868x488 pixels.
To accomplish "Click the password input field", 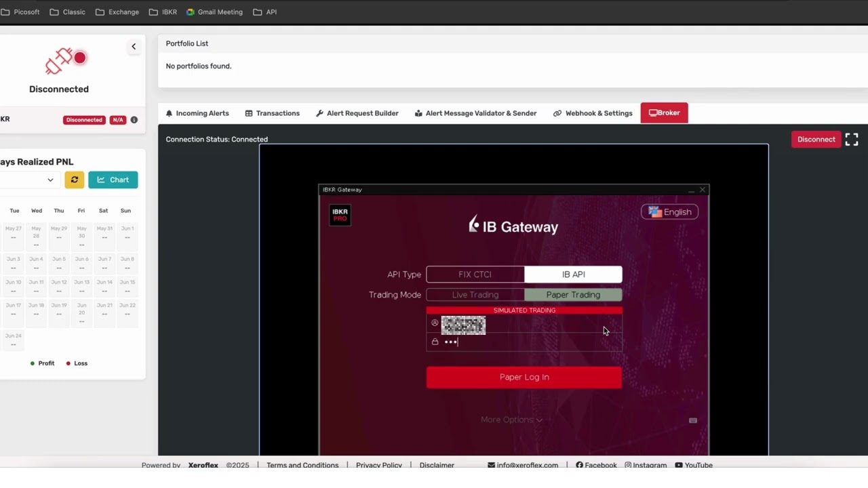I will coord(524,342).
